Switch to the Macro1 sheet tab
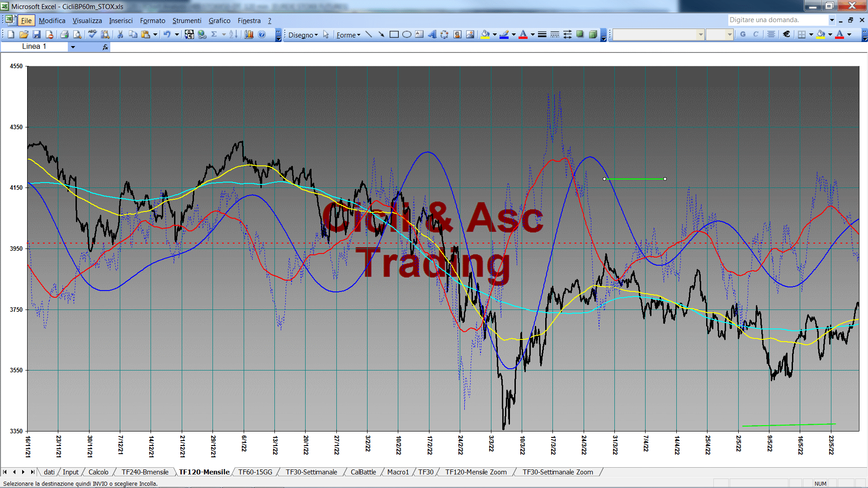The width and height of the screenshot is (868, 488). pyautogui.click(x=398, y=472)
